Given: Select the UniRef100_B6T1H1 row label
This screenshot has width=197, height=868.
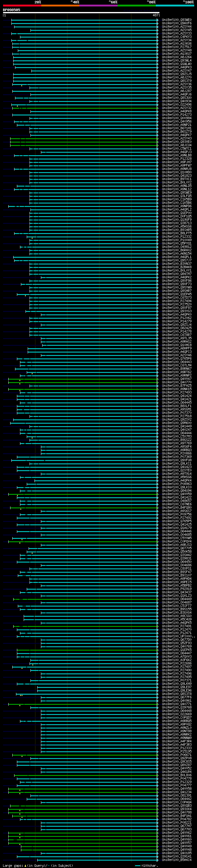Looking at the screenshot, I should pos(177,128).
